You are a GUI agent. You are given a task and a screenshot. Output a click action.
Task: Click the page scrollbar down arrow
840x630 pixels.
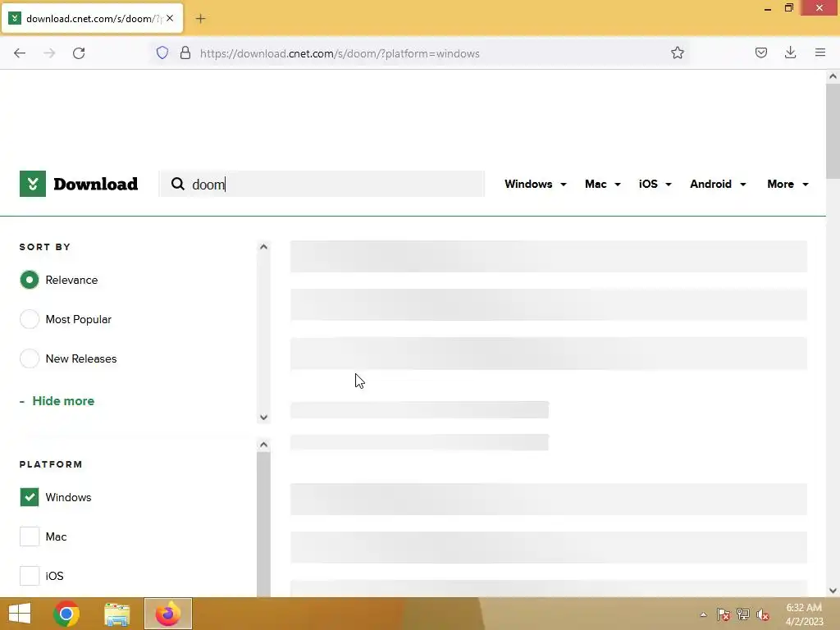833,591
